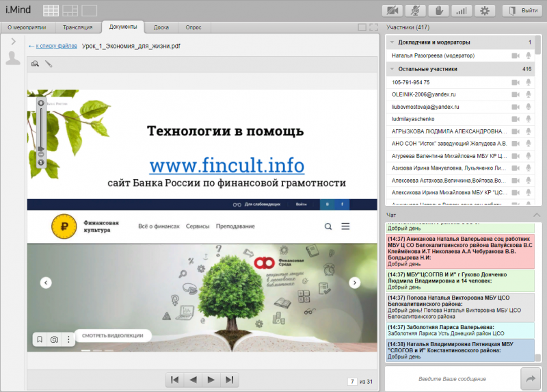Viewport: 547px width, 392px height.
Task: Toggle the muted microphone button in top toolbar
Action: click(415, 10)
